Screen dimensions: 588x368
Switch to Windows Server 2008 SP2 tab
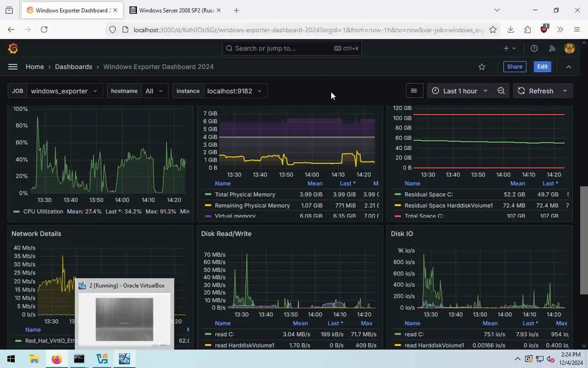(175, 10)
